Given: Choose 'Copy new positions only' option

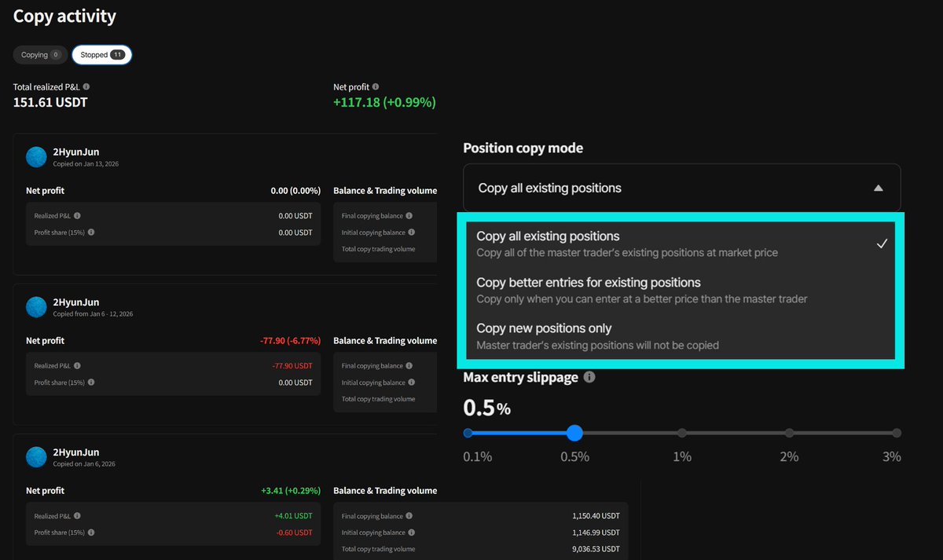Looking at the screenshot, I should [681, 336].
